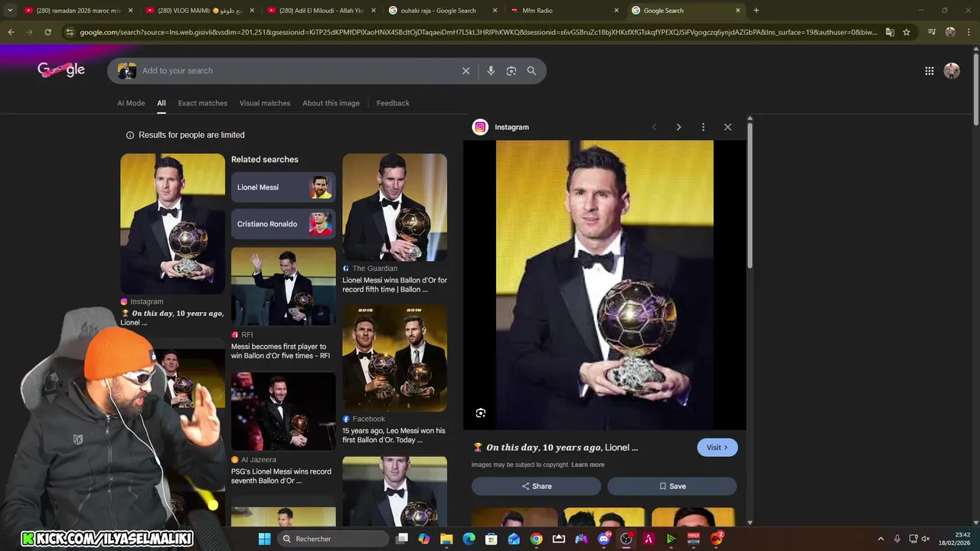Go to previous image in preview panel

coord(654,127)
